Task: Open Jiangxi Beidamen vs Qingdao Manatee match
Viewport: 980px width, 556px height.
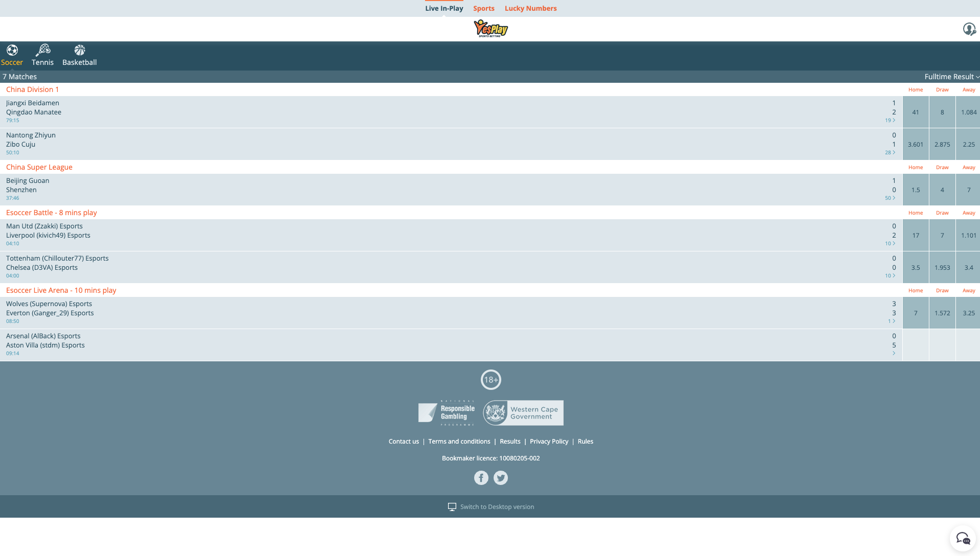Action: (x=451, y=112)
